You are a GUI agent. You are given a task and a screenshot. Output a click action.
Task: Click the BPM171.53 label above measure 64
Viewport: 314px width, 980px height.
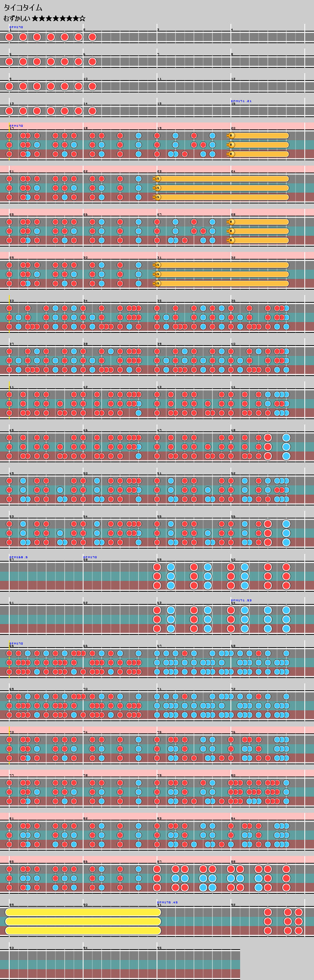pos(241,600)
